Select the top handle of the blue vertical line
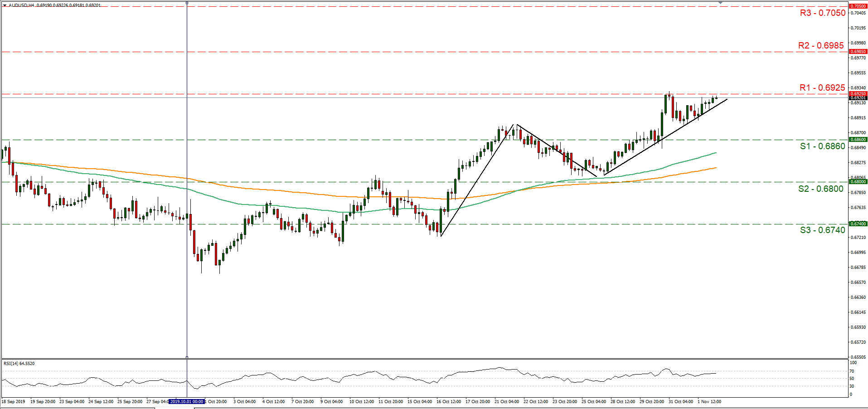Viewport: 868px width, 409px height. pyautogui.click(x=187, y=3)
